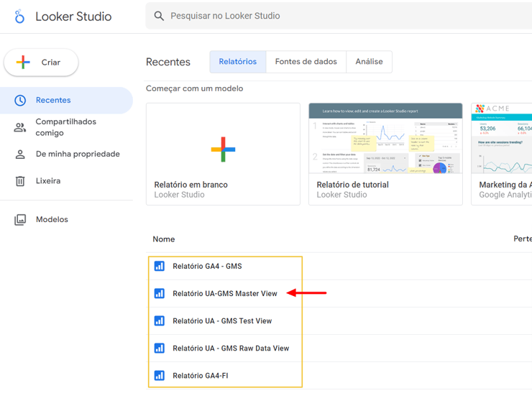The width and height of the screenshot is (532, 393).
Task: Switch to the Fontes de dados tab
Action: coord(306,62)
